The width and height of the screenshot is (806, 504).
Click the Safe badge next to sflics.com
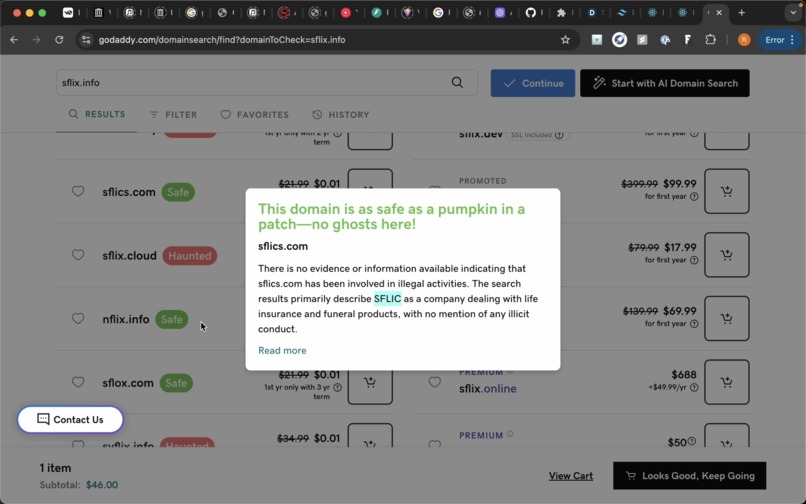pyautogui.click(x=178, y=192)
